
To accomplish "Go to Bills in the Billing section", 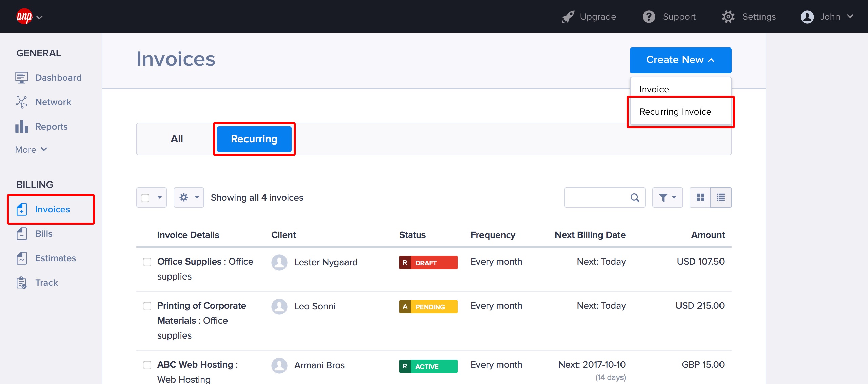I will tap(44, 234).
